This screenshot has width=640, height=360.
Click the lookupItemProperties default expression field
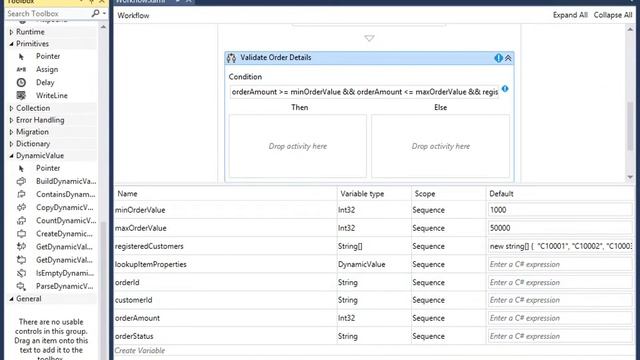tap(560, 264)
